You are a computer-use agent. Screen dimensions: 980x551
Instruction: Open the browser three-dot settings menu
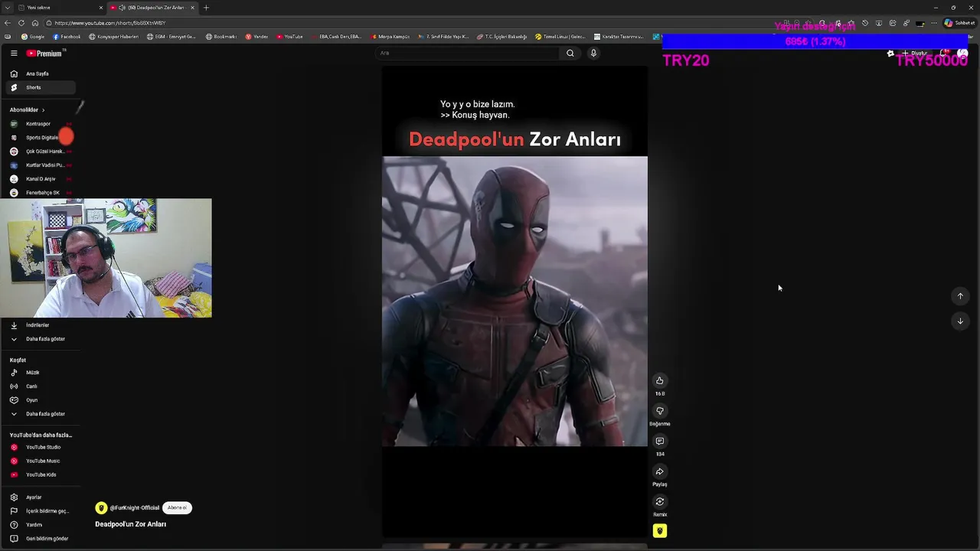[x=933, y=23]
